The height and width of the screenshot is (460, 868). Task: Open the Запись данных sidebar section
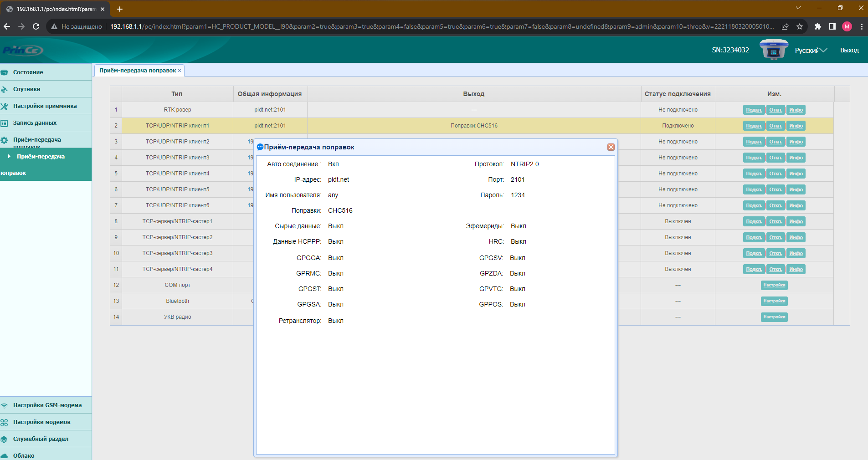[x=46, y=123]
